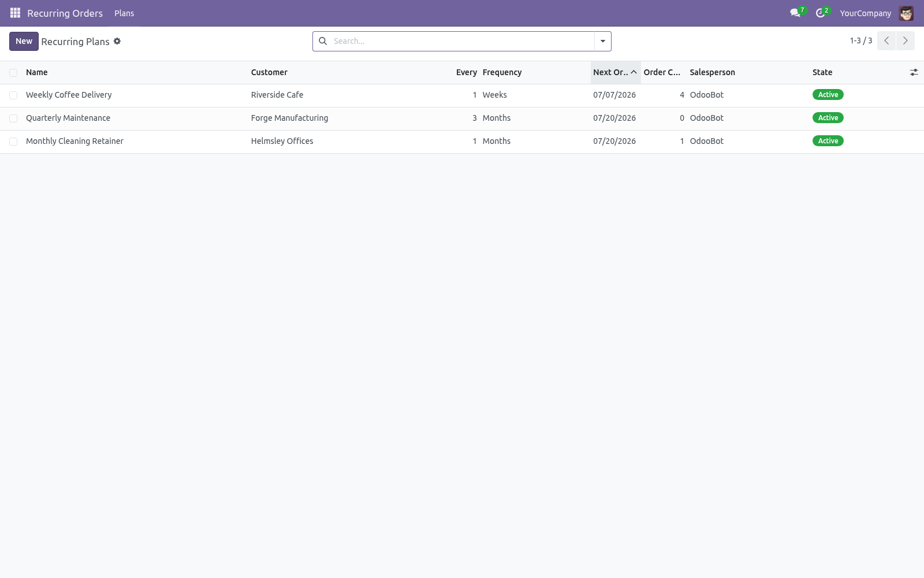924x578 pixels.
Task: Click OdooBot in the Quarterly Maintenance row
Action: pos(706,118)
